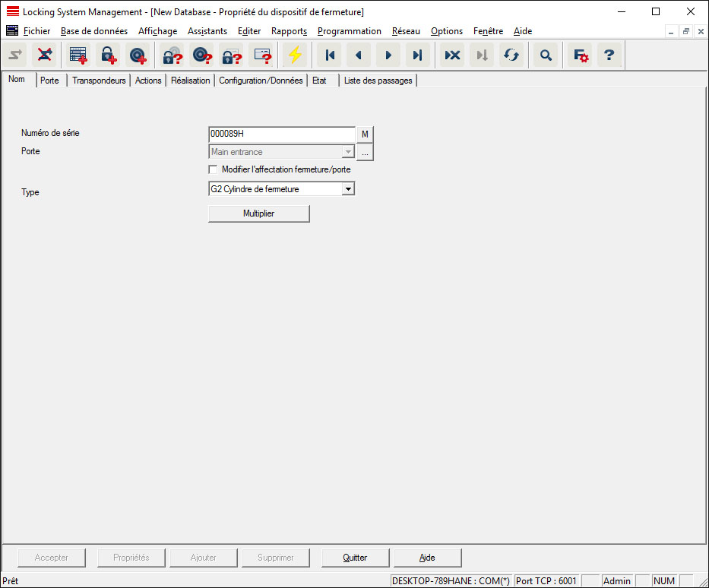The width and height of the screenshot is (709, 588).
Task: Click the Numéro de série input field
Action: pyautogui.click(x=281, y=134)
